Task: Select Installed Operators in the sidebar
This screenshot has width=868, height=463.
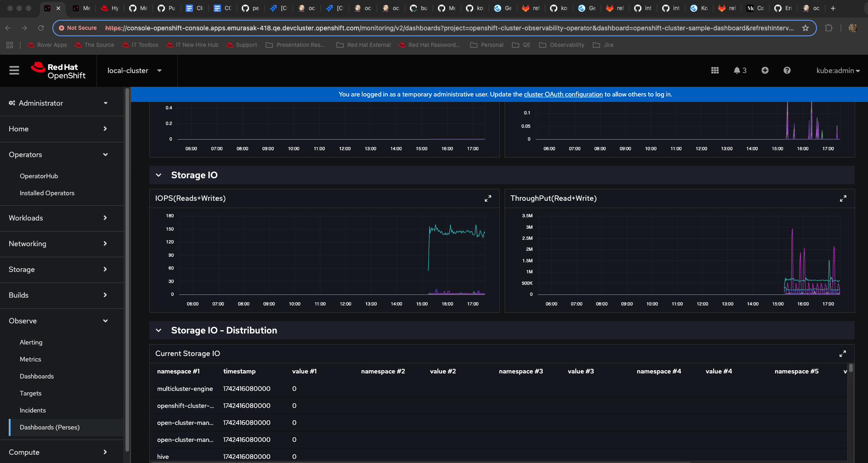Action: pos(47,193)
